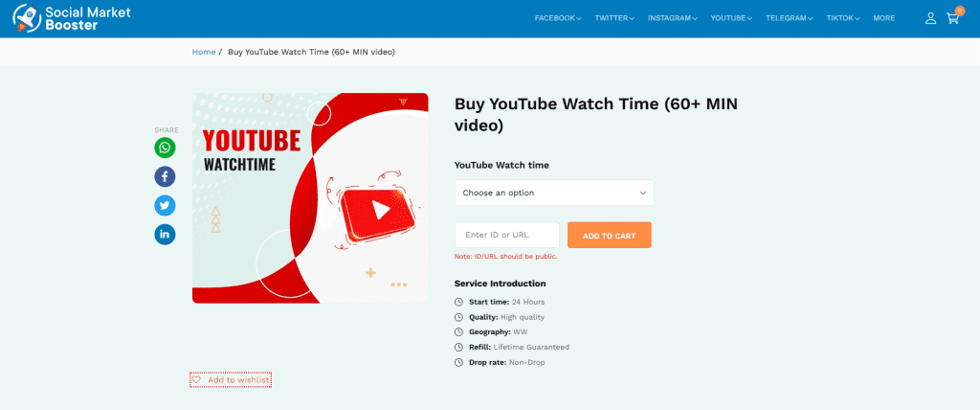The image size is (980, 410).
Task: Click the clock icon beside Quality
Action: coord(458,317)
